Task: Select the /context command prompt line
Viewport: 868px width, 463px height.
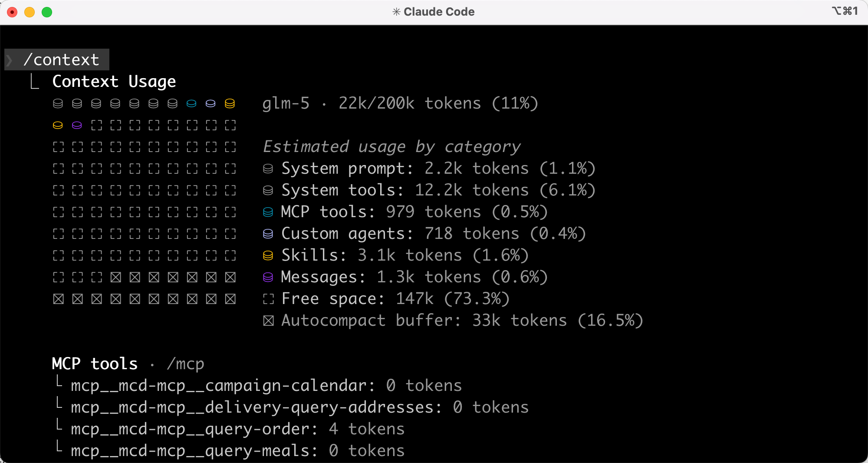Action: click(61, 60)
